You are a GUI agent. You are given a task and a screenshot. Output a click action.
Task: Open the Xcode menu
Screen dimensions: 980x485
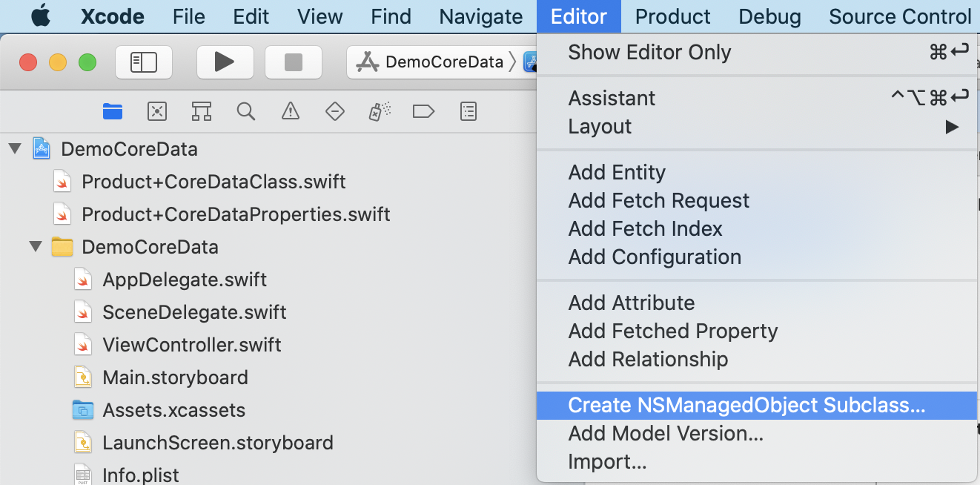112,16
